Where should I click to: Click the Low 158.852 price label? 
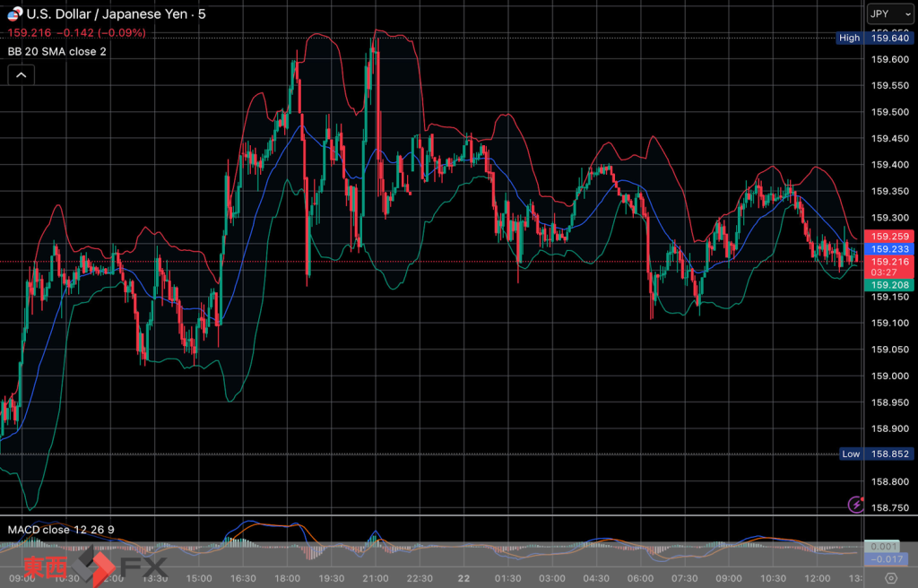click(873, 454)
